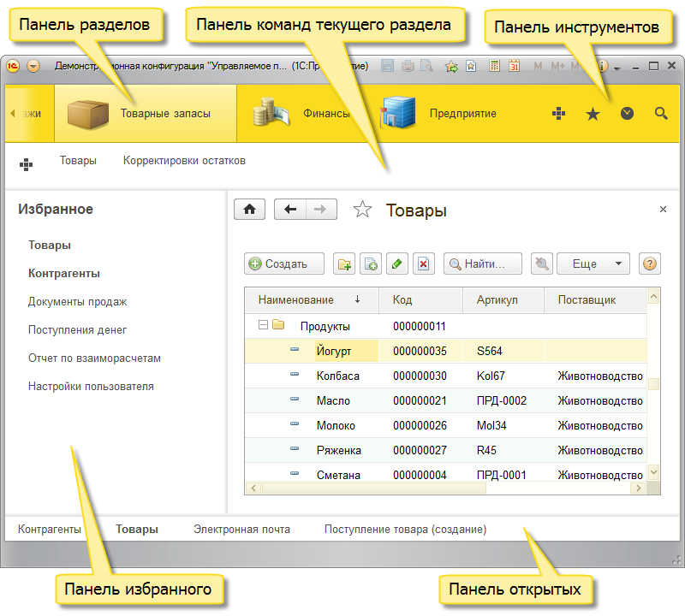Open the Товарные запасы section
This screenshot has width=685, height=616.
146,114
